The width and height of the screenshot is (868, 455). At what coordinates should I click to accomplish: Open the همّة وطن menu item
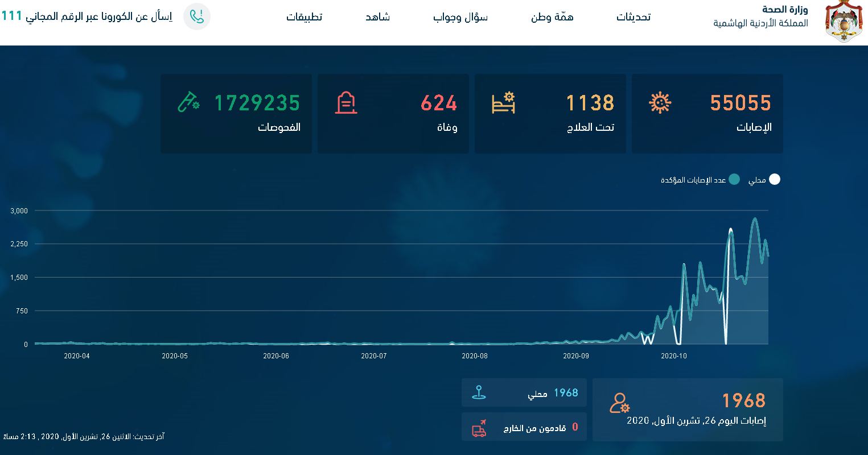tap(552, 17)
